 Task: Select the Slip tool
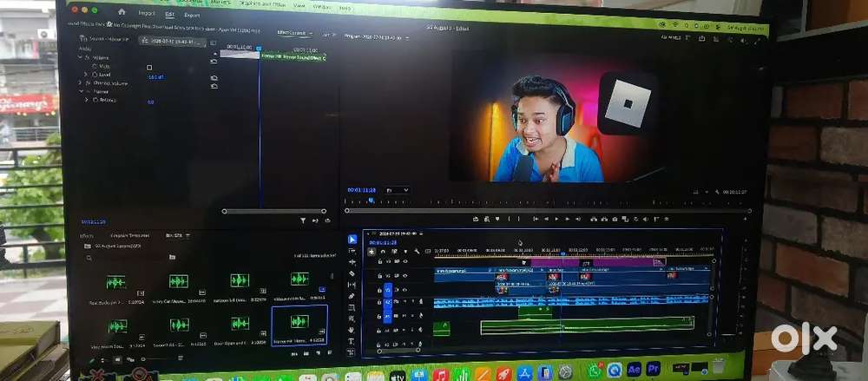point(352,285)
